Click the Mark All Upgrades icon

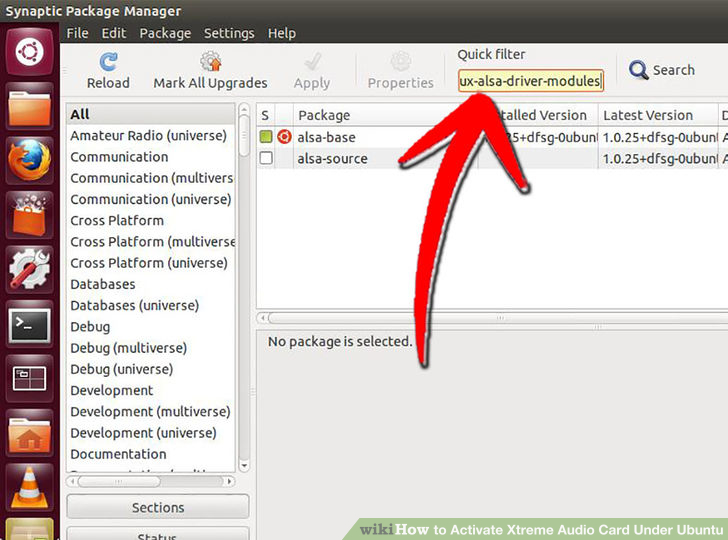click(211, 61)
